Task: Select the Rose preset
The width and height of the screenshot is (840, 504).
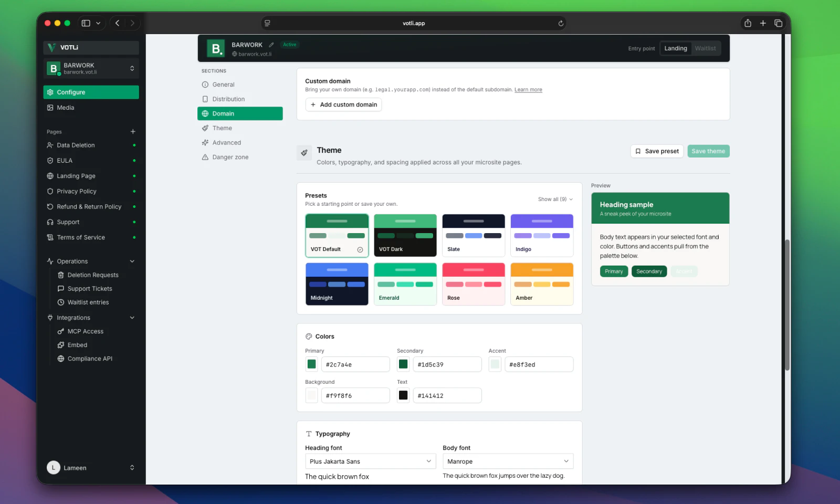Action: coord(474,284)
